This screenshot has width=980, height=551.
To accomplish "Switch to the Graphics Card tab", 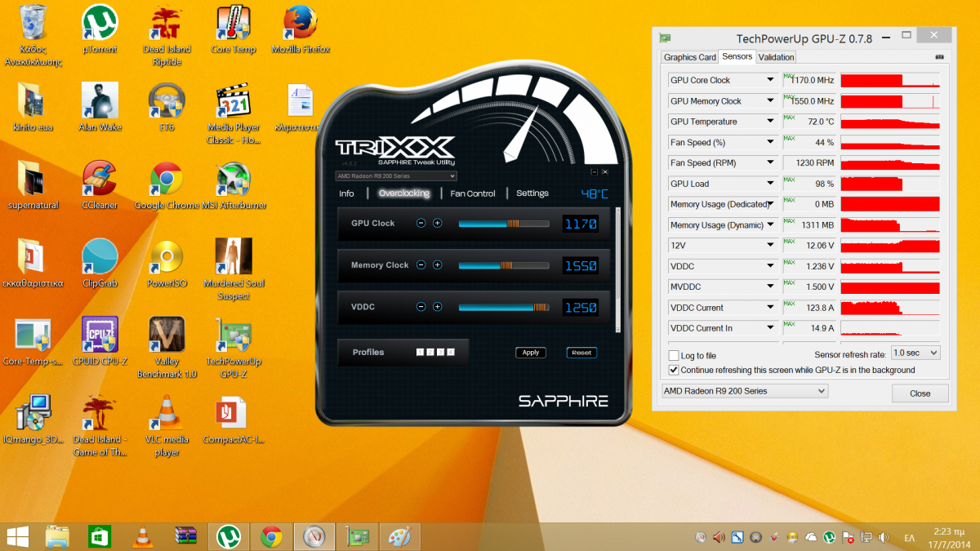I will click(x=690, y=57).
